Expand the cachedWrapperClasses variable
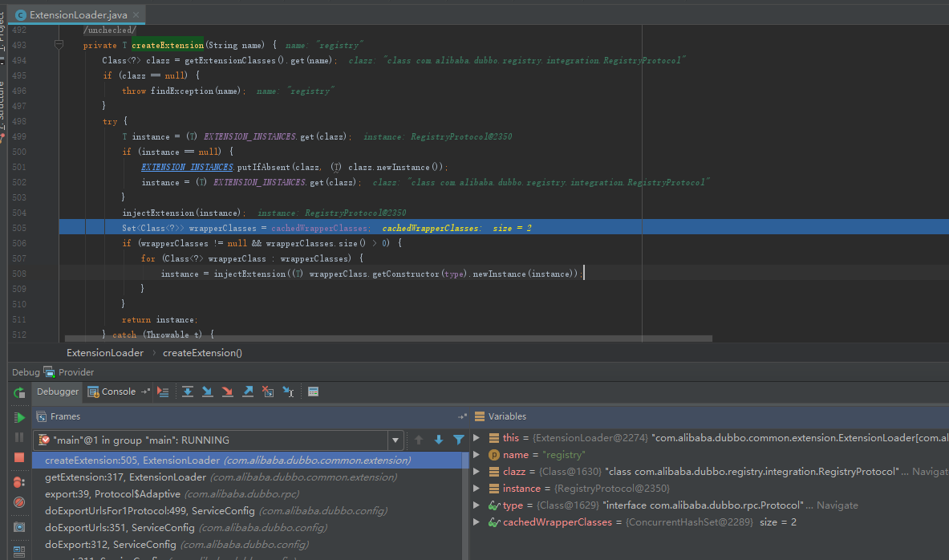This screenshot has width=949, height=560. click(477, 522)
